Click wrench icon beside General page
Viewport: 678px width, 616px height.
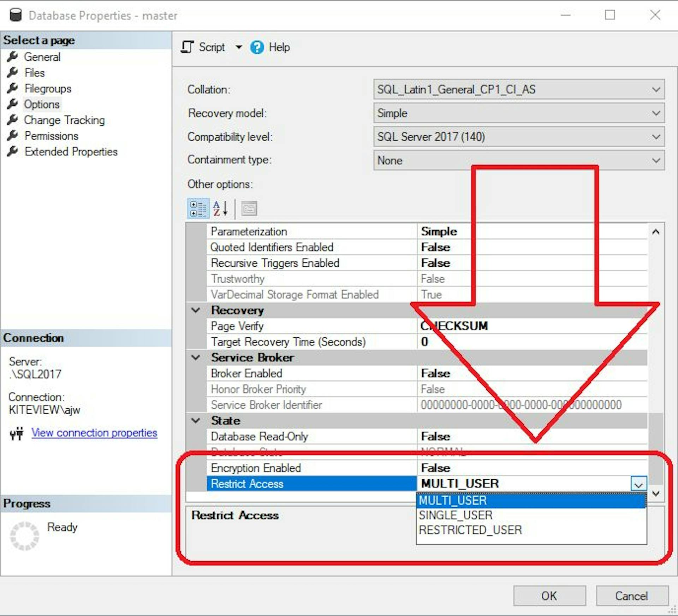coord(12,57)
